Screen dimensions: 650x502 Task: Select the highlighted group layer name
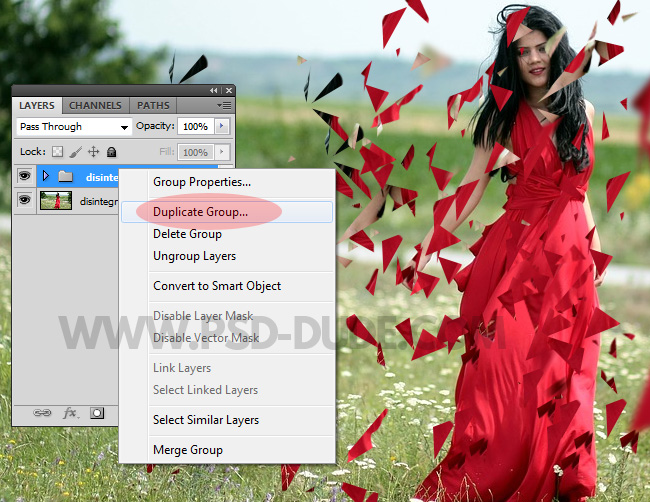point(102,177)
